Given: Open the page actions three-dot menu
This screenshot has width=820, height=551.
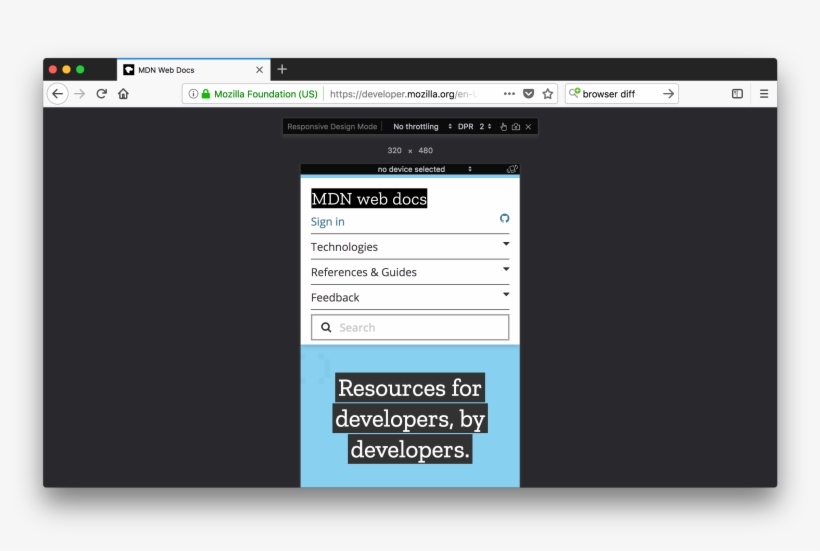Looking at the screenshot, I should tap(509, 94).
